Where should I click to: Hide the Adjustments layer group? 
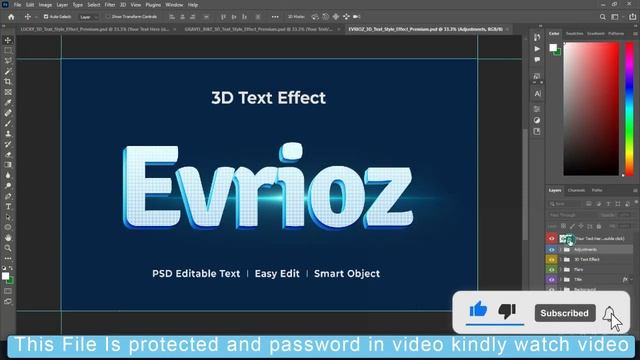click(x=551, y=249)
